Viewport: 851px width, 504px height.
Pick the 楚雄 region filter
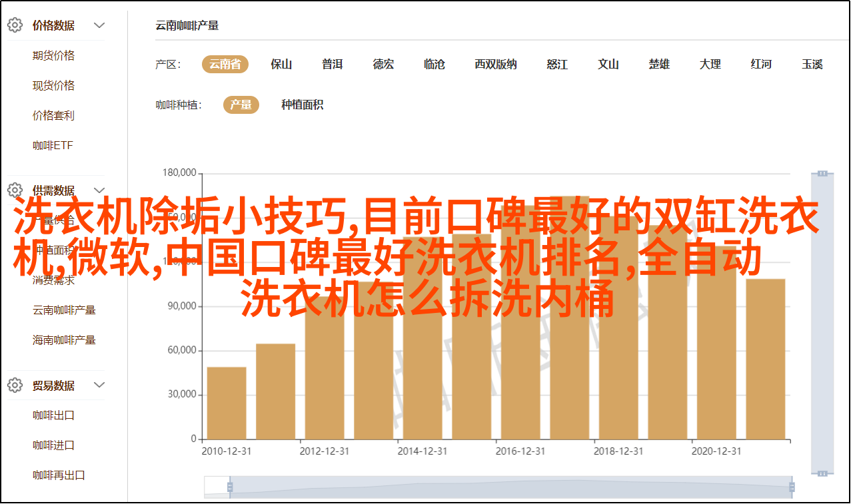tap(659, 65)
